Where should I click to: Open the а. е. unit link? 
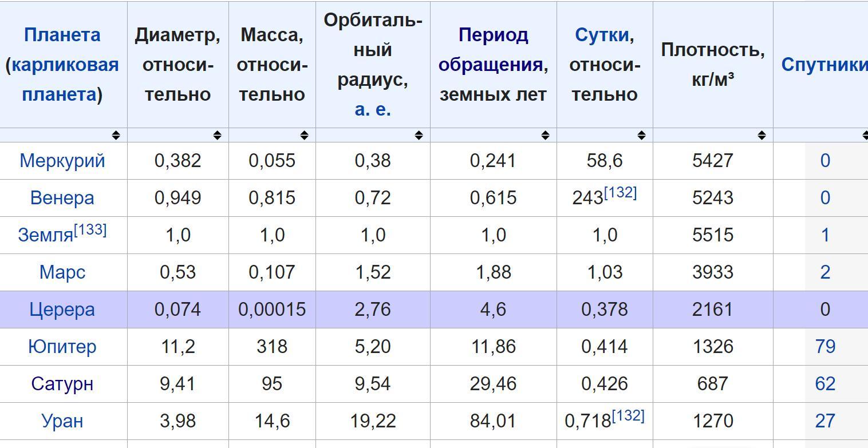coord(372,109)
